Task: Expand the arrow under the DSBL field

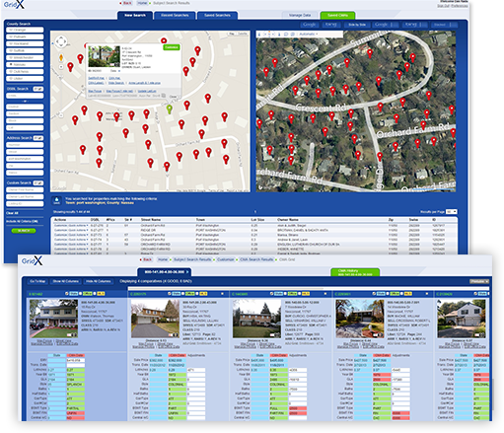Action: click(x=25, y=102)
